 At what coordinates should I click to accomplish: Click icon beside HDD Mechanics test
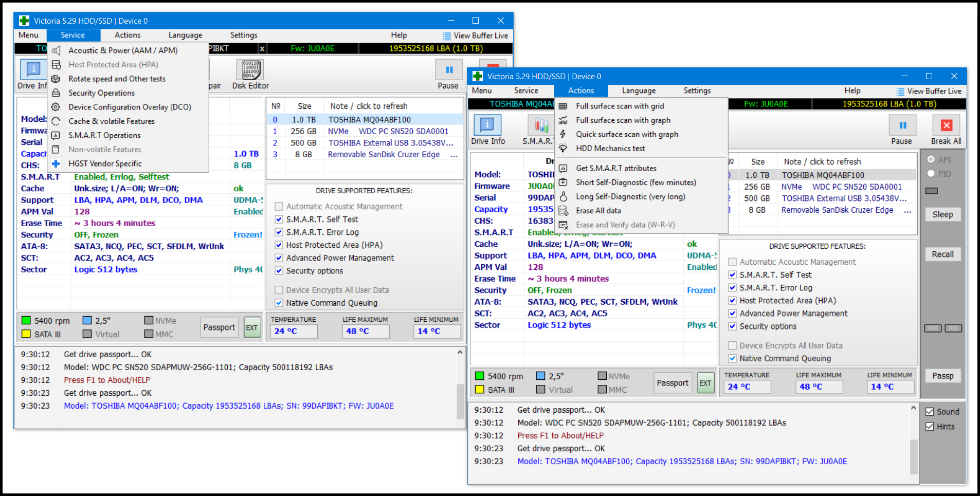tap(563, 149)
